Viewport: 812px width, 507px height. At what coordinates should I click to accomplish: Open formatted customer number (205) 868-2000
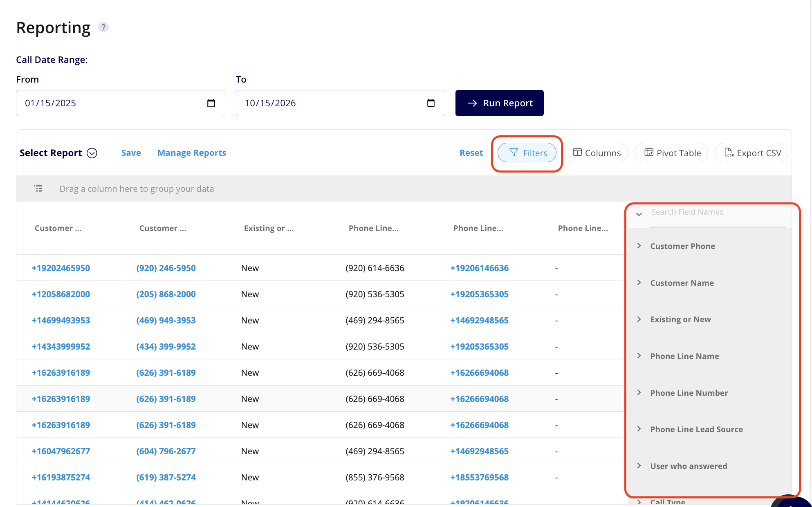[x=166, y=294]
